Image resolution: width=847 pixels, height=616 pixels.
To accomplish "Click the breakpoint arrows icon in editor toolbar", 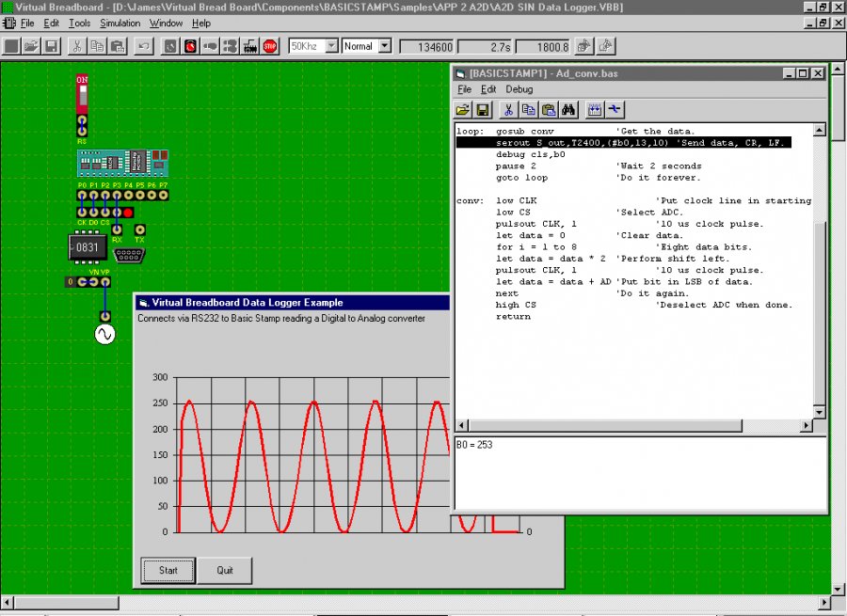I will pos(594,110).
